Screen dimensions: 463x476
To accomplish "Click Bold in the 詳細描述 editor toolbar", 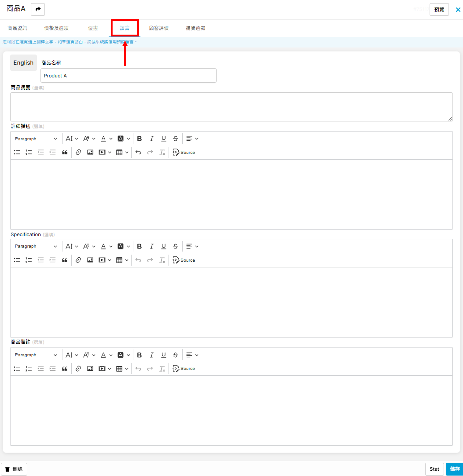I will pos(139,139).
